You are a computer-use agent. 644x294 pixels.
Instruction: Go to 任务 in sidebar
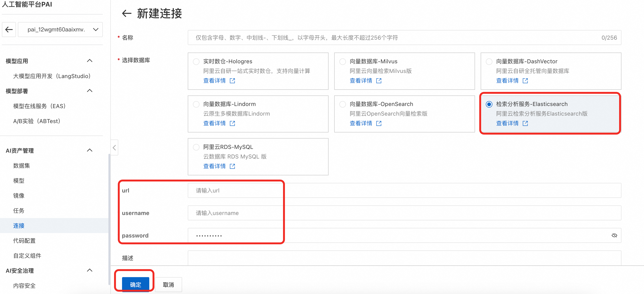(19, 211)
